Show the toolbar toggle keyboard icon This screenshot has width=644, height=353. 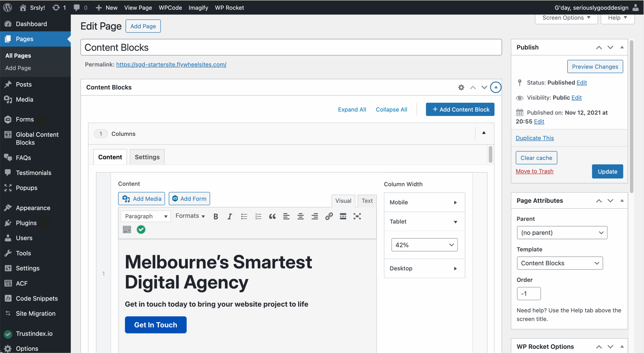click(127, 229)
